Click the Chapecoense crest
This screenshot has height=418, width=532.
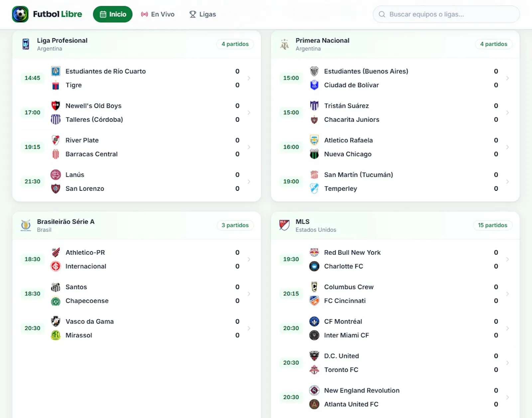[56, 301]
